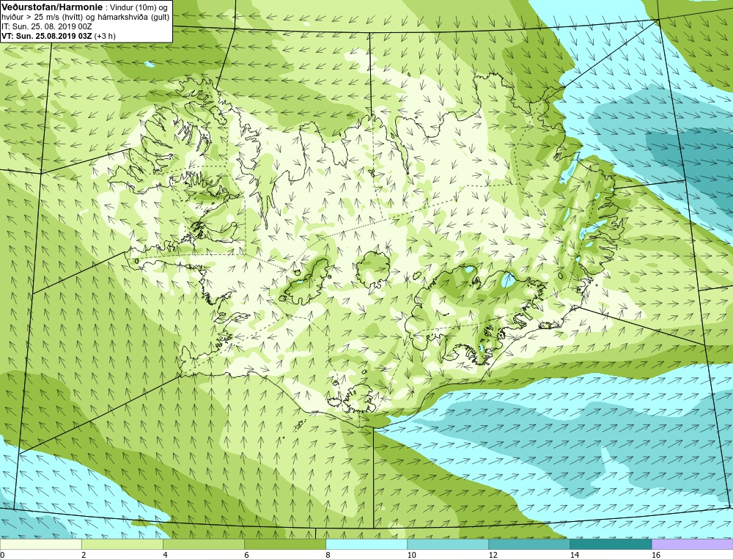Click the legend scale label '8'
This screenshot has width=733, height=560.
point(328,555)
